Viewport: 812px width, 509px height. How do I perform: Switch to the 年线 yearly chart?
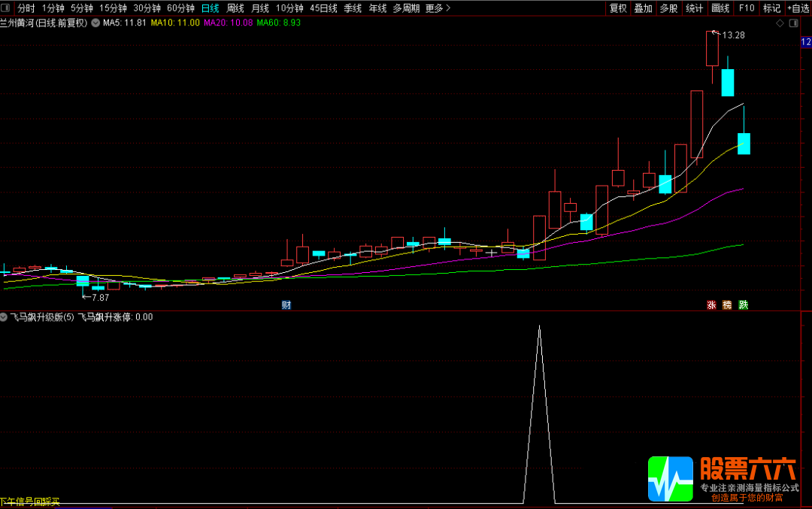[377, 8]
